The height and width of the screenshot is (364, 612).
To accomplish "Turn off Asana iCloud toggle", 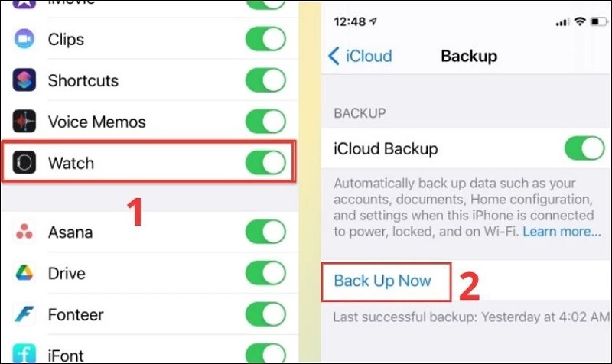I will [265, 232].
